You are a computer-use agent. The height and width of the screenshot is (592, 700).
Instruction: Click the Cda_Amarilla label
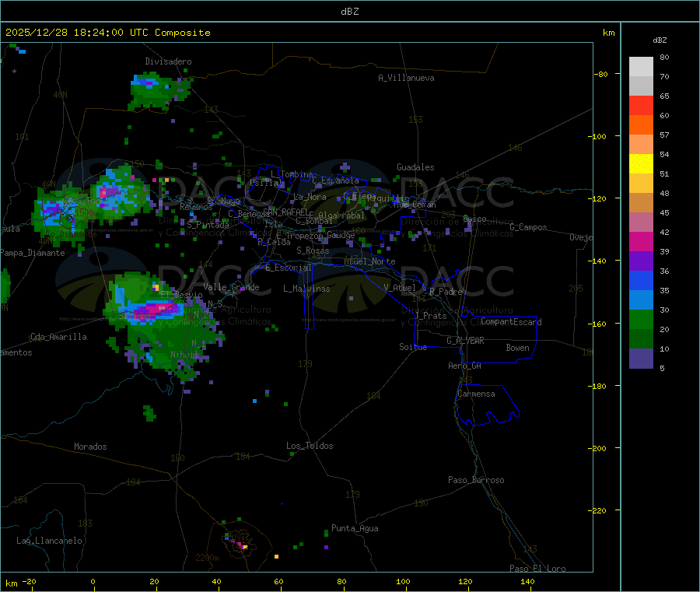pyautogui.click(x=58, y=337)
